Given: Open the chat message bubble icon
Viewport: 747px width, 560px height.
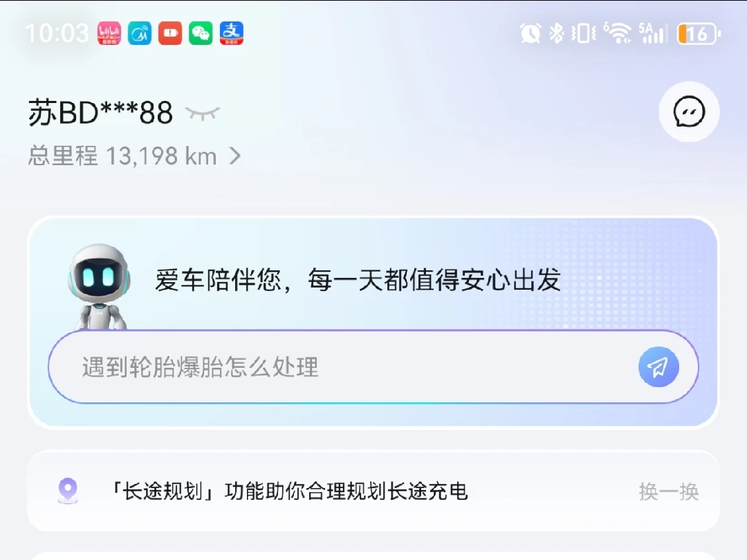Looking at the screenshot, I should pos(689,112).
